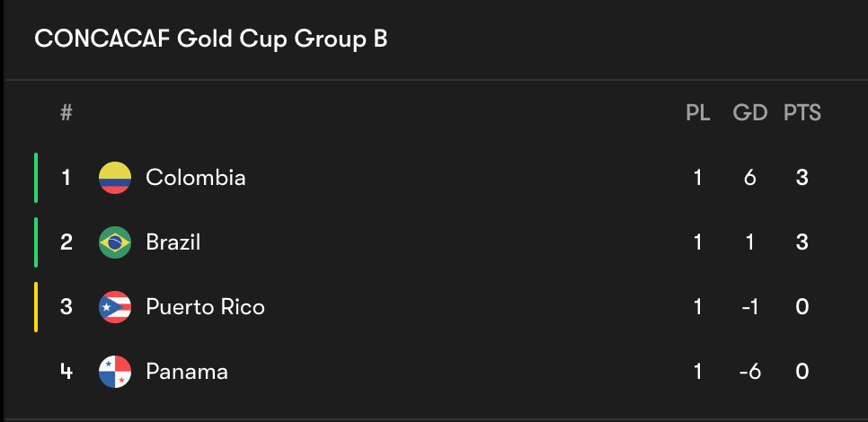Click the Puerto Rico flag icon
The width and height of the screenshot is (868, 422).
115,307
